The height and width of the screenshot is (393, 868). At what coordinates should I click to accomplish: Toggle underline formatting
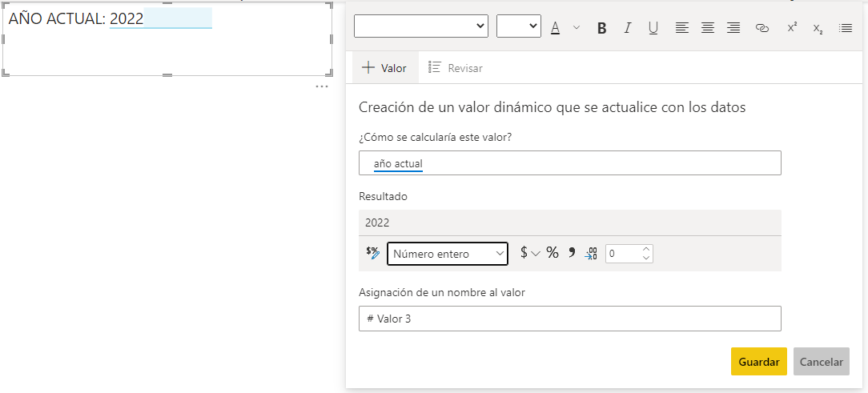click(x=653, y=28)
